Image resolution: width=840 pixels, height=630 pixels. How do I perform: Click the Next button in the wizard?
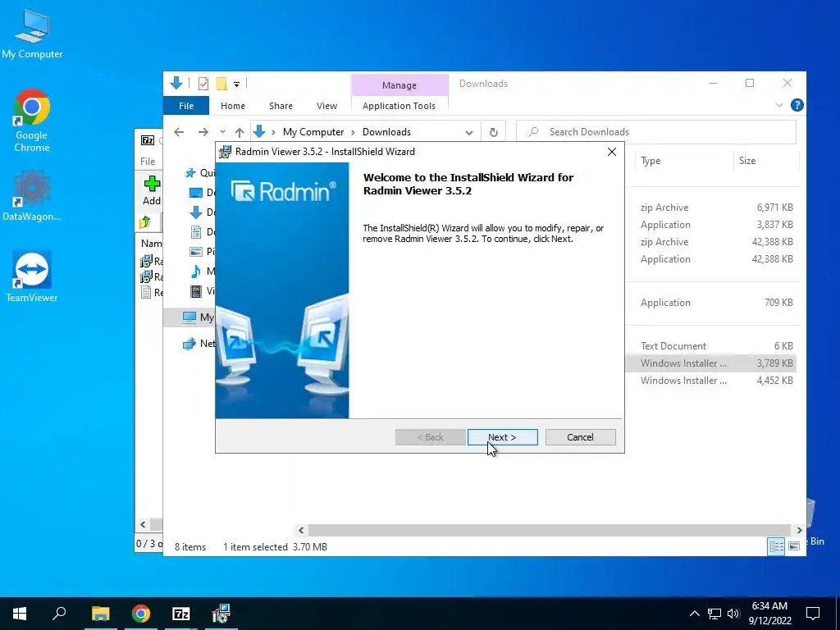click(x=503, y=437)
